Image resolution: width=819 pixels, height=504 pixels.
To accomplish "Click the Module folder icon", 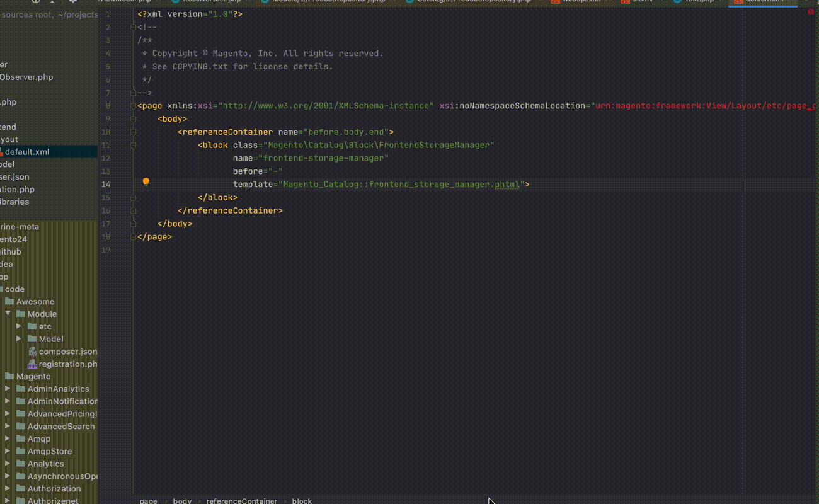I will 21,314.
